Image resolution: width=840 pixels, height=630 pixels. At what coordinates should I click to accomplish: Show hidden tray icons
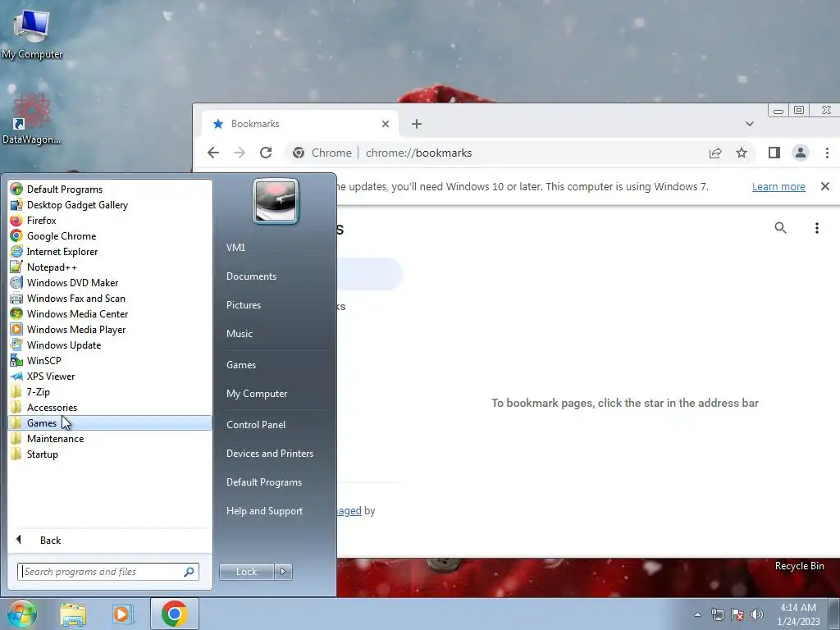(697, 614)
